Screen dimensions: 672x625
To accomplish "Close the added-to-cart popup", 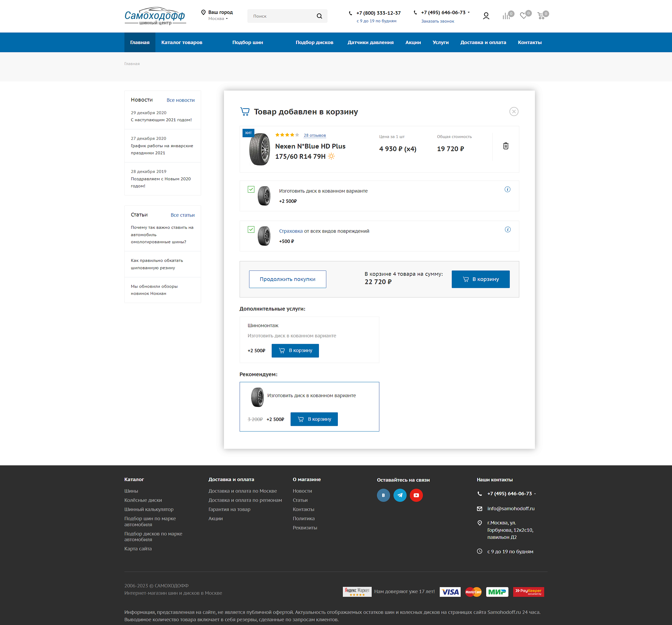I will [x=513, y=112].
